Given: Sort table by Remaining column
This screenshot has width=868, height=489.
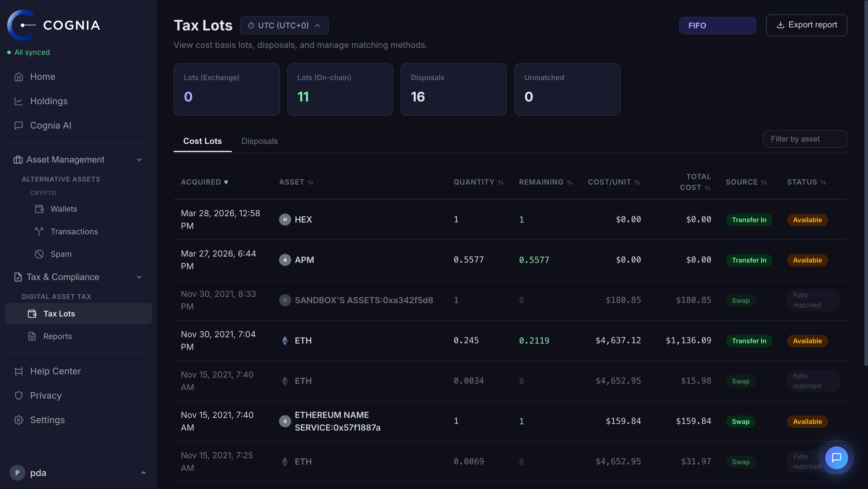Looking at the screenshot, I should [x=546, y=182].
